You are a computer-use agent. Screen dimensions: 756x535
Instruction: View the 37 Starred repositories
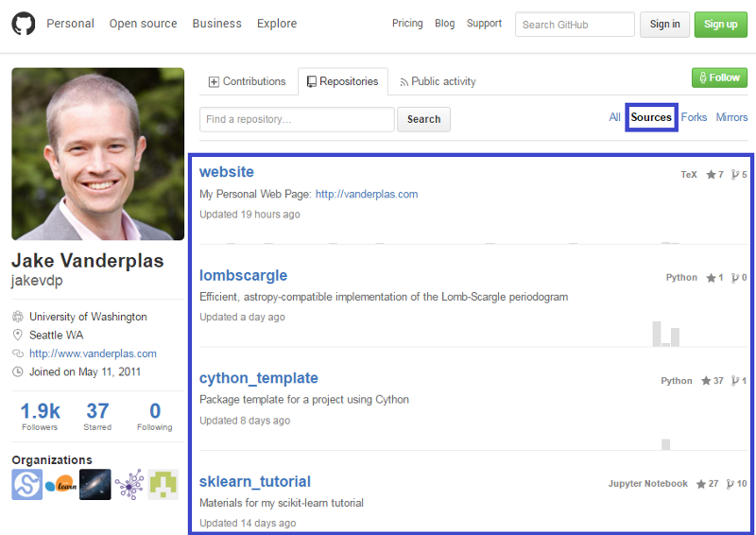pos(97,416)
